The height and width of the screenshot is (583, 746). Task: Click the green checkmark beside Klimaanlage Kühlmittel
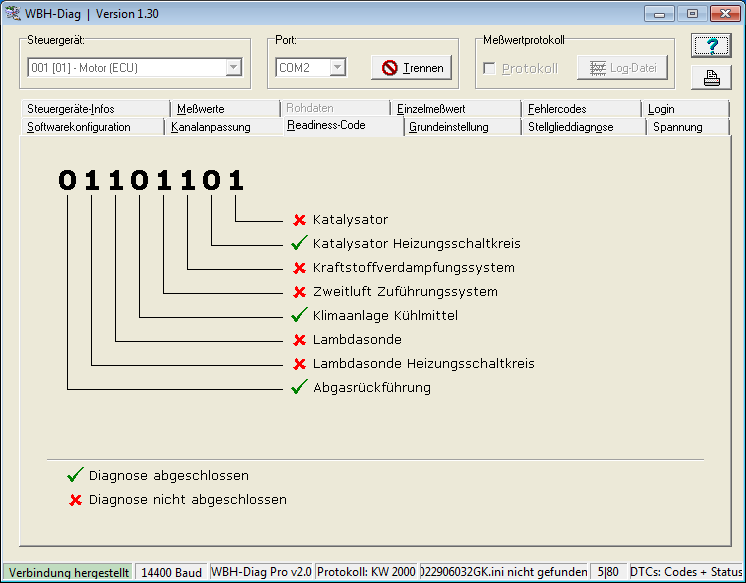[x=298, y=316]
